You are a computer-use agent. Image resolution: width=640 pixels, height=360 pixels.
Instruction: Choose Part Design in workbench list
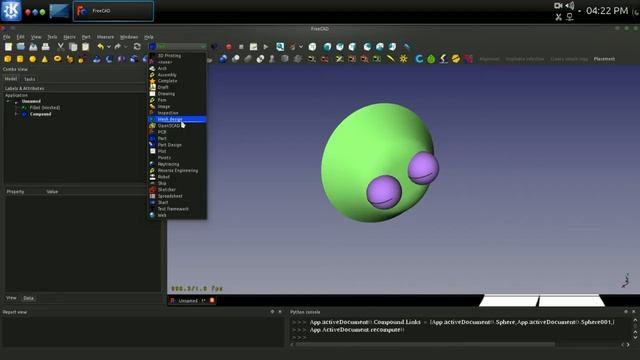click(x=177, y=145)
